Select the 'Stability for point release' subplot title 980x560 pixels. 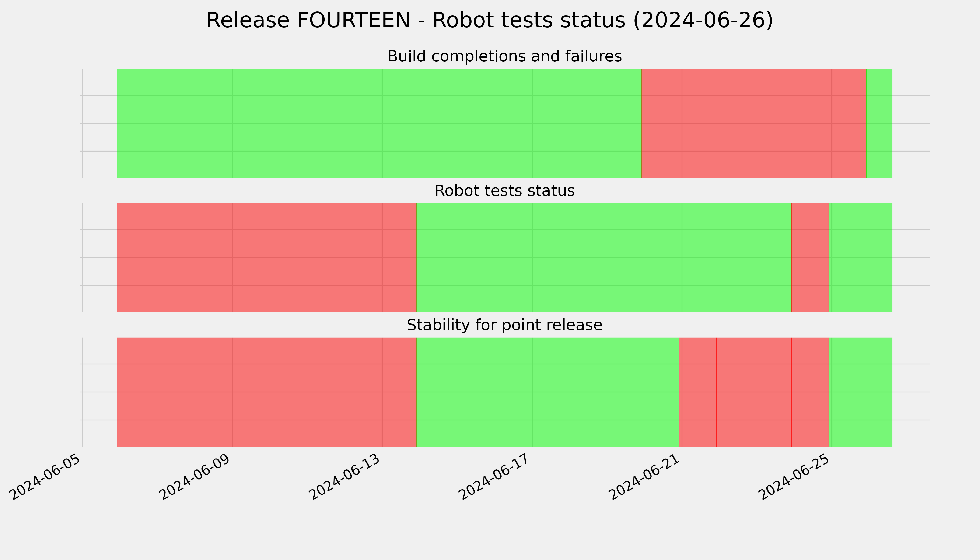tap(504, 325)
